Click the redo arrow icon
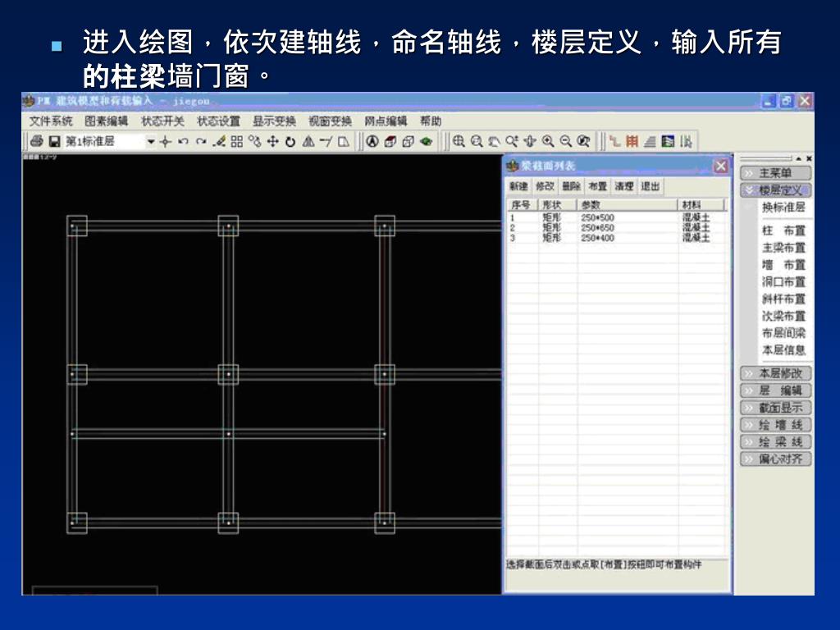 pos(201,141)
